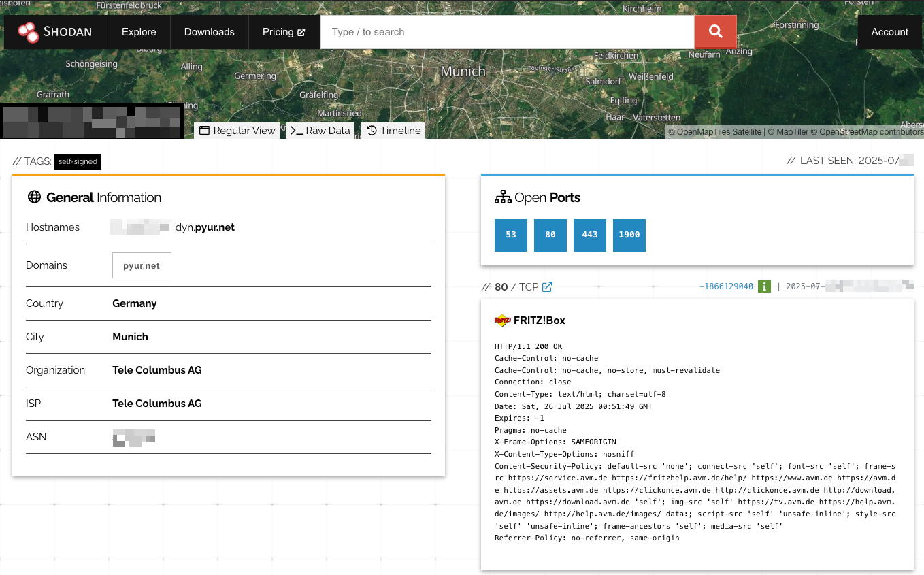Open the Pricing external link

[x=284, y=32]
